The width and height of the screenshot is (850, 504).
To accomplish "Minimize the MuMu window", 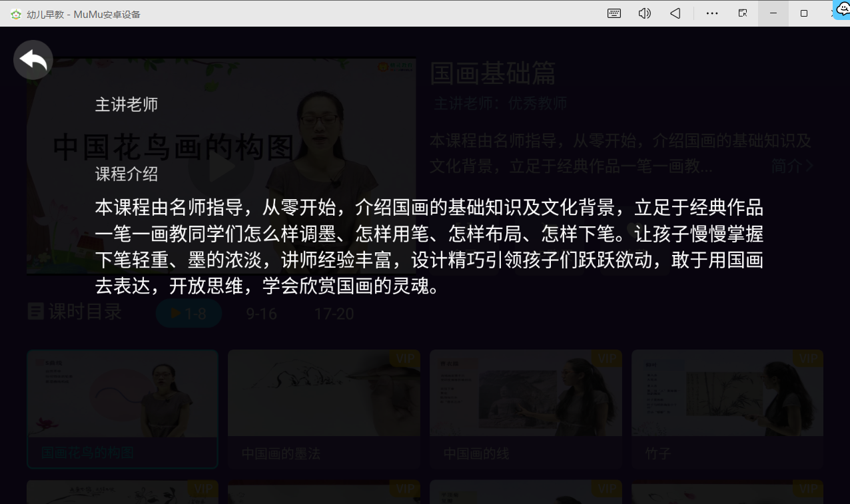I will point(773,13).
